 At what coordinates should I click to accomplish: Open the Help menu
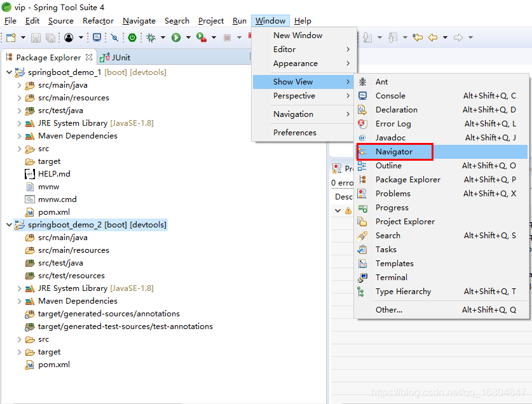coord(303,21)
